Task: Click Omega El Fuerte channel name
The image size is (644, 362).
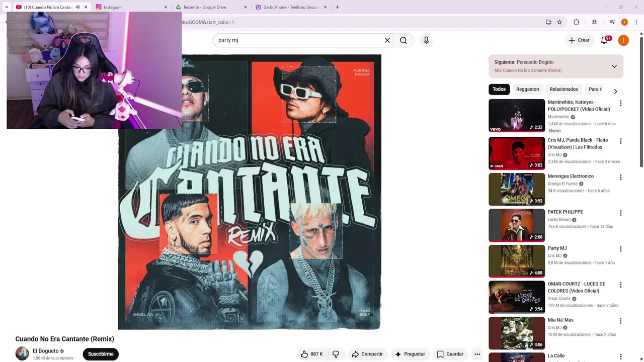Action: coord(562,184)
